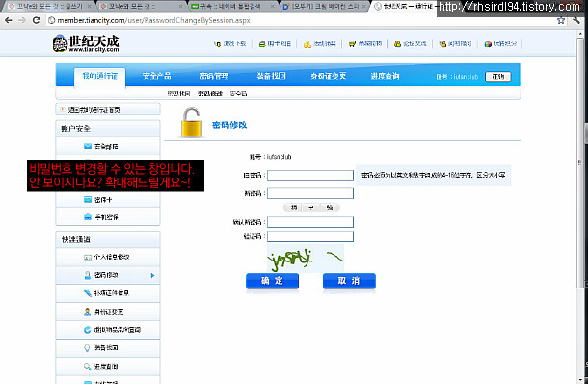The image size is (588, 384).
Task: Bookmark page with the star icon
Action: 561,20
